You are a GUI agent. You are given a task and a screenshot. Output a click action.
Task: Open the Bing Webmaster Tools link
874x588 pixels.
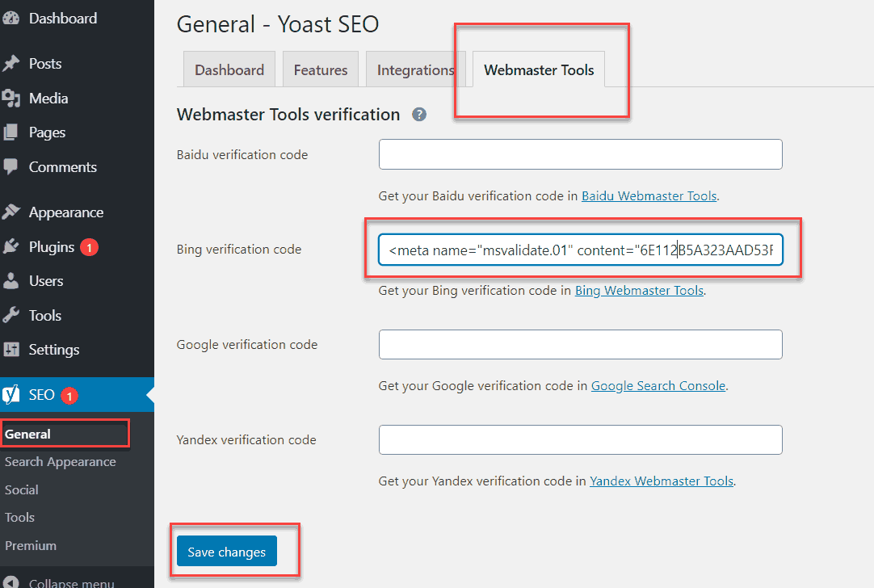pyautogui.click(x=639, y=290)
